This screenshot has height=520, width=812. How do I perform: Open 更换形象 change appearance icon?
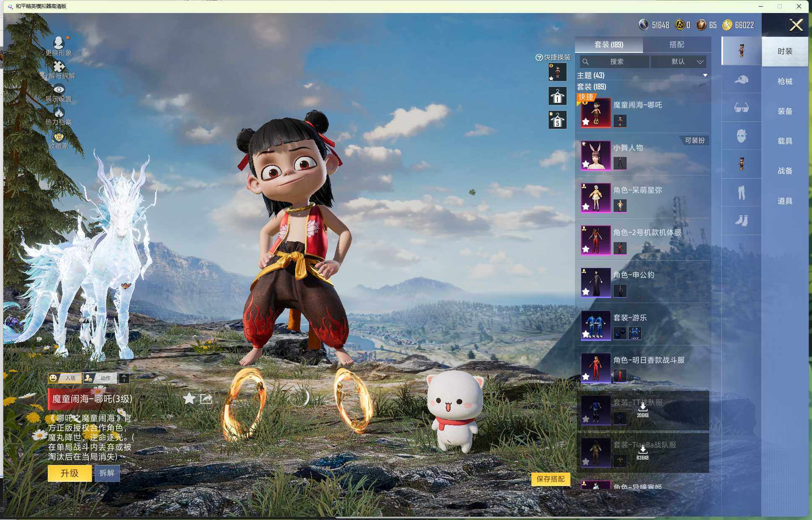coord(59,42)
